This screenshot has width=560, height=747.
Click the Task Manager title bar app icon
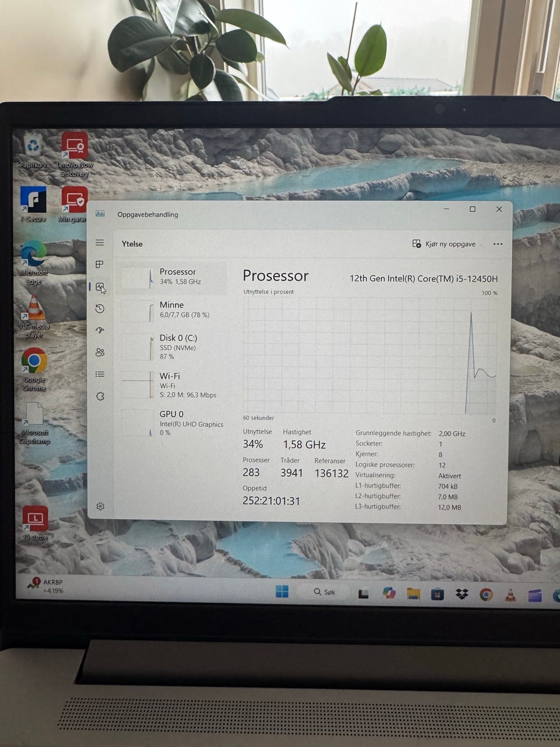click(100, 214)
